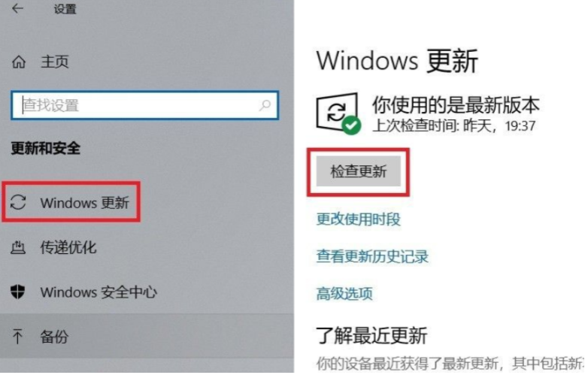
Task: Open the 高级选项 link
Action: tap(344, 293)
